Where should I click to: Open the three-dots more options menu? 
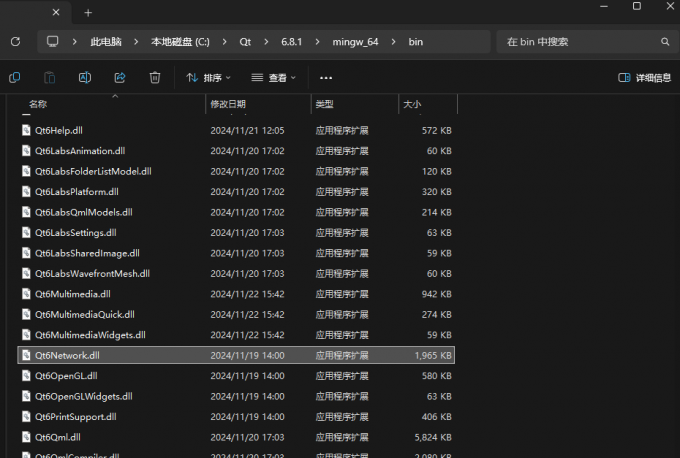click(325, 77)
